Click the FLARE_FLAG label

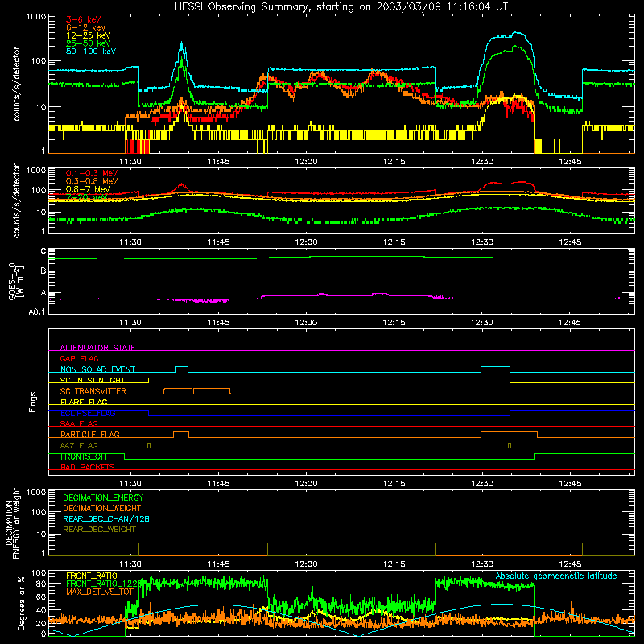click(84, 402)
